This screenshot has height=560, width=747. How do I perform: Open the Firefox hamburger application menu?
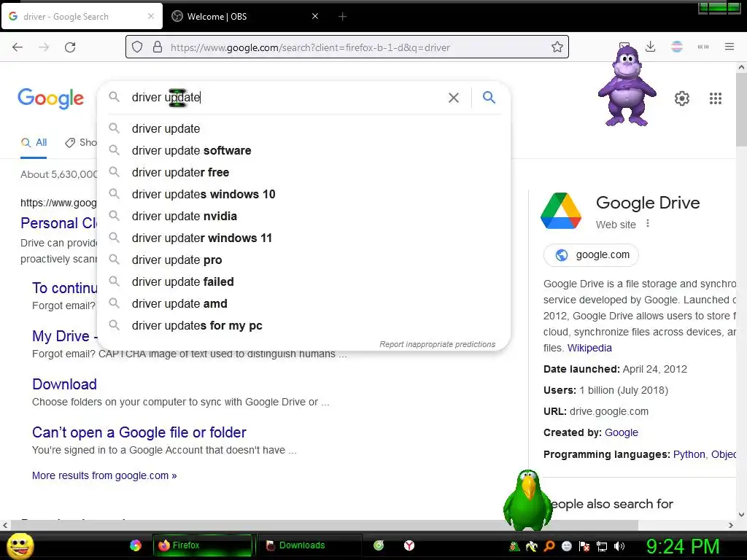pyautogui.click(x=729, y=47)
